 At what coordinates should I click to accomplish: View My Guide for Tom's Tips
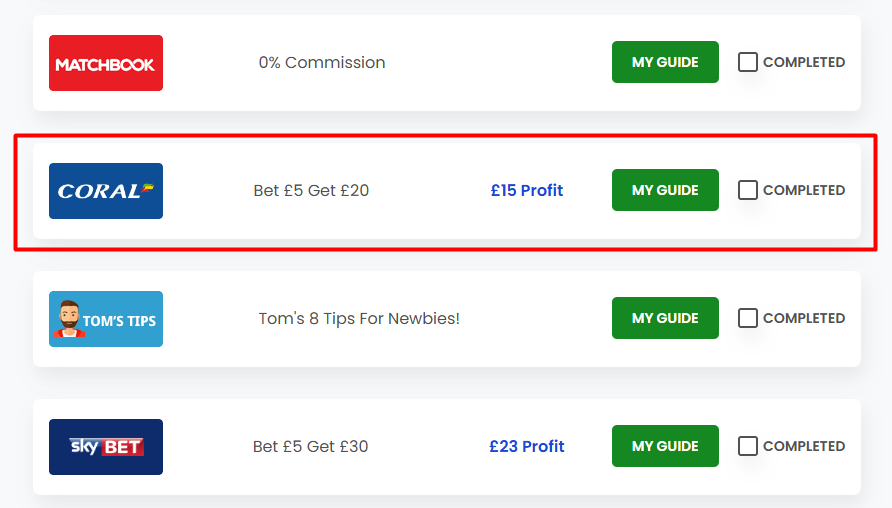(665, 318)
